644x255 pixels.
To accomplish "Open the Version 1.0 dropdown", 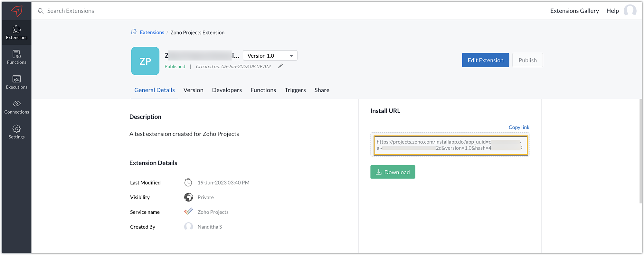I will [270, 56].
